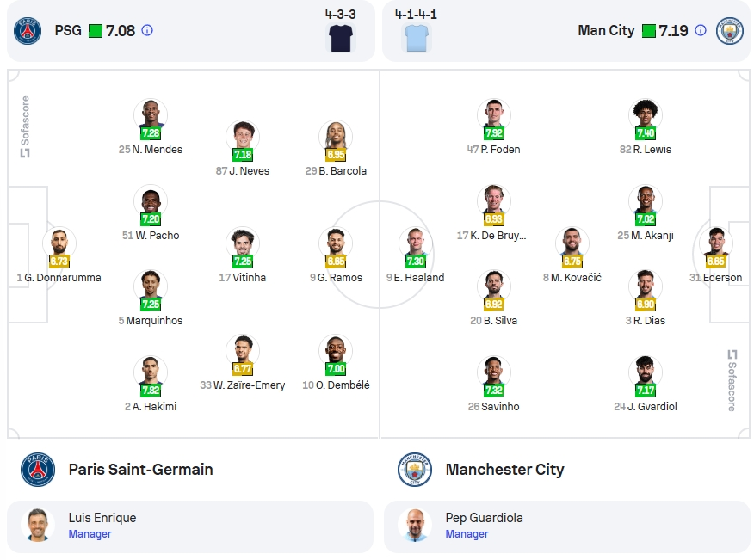
Task: Click the info icon beside Man City 7.19
Action: [x=701, y=31]
